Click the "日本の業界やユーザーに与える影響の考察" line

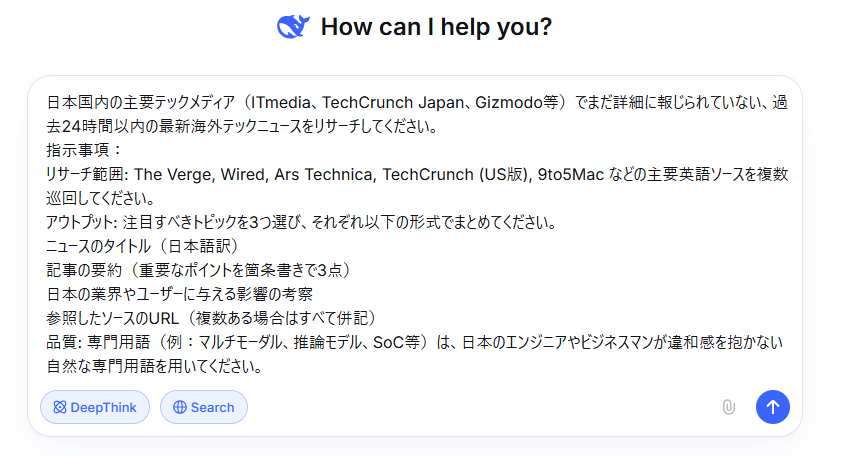[180, 294]
